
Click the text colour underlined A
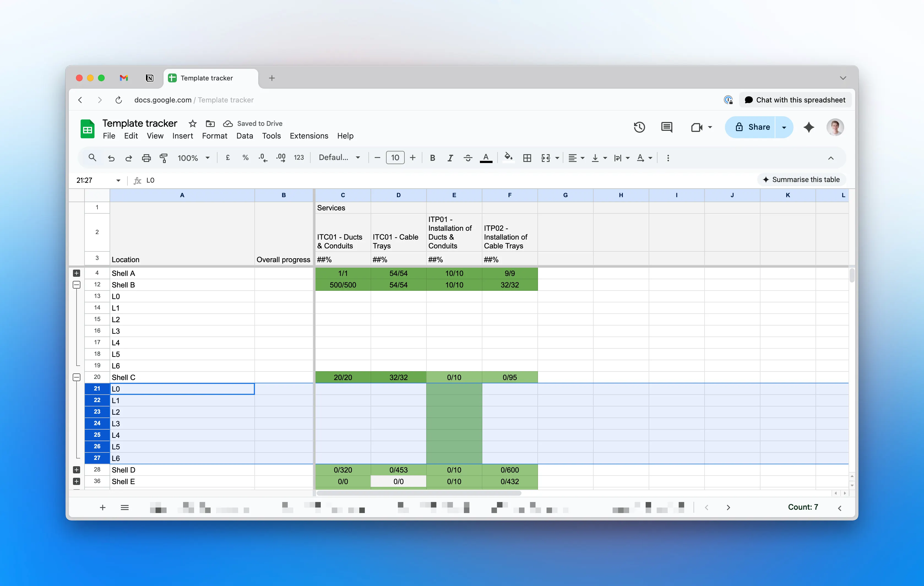tap(486, 158)
